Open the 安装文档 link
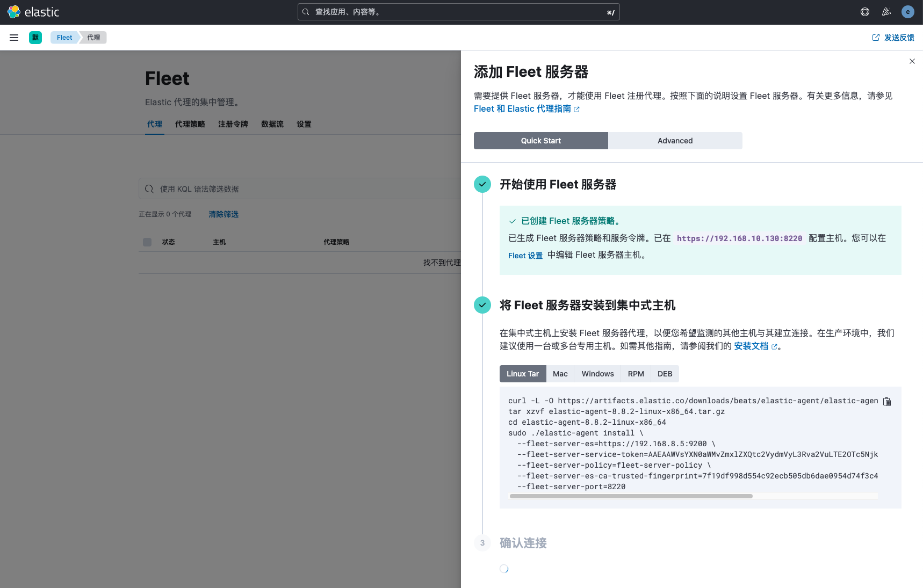Image resolution: width=923 pixels, height=588 pixels. [x=755, y=346]
